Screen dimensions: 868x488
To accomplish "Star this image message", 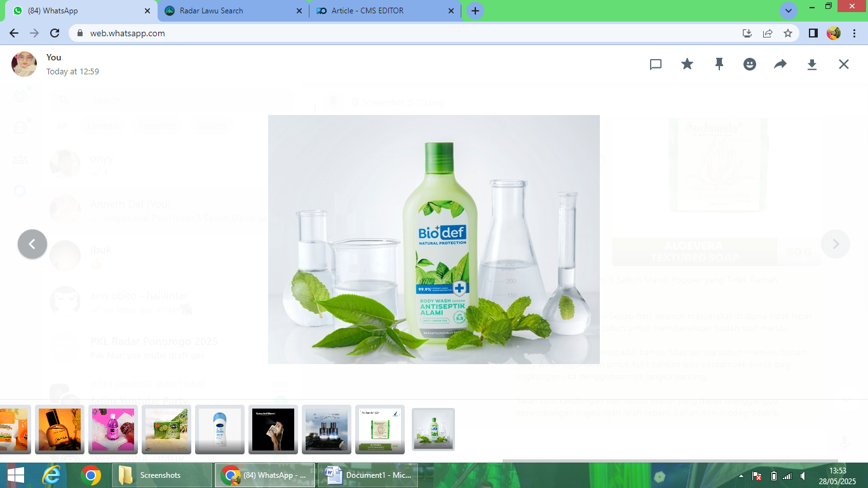I will (687, 64).
